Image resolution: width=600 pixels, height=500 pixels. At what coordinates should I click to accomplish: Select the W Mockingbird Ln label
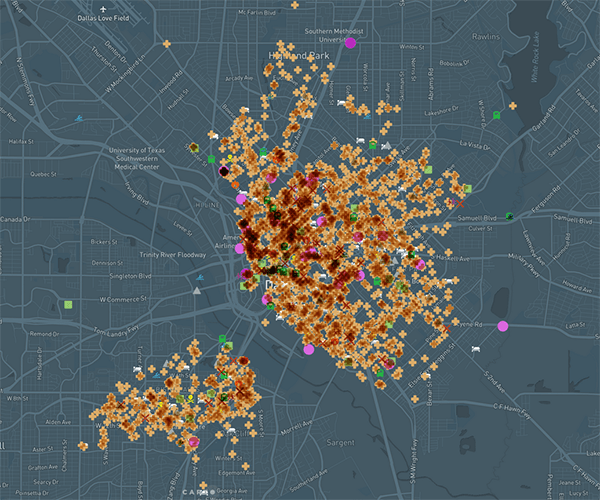[x=126, y=73]
